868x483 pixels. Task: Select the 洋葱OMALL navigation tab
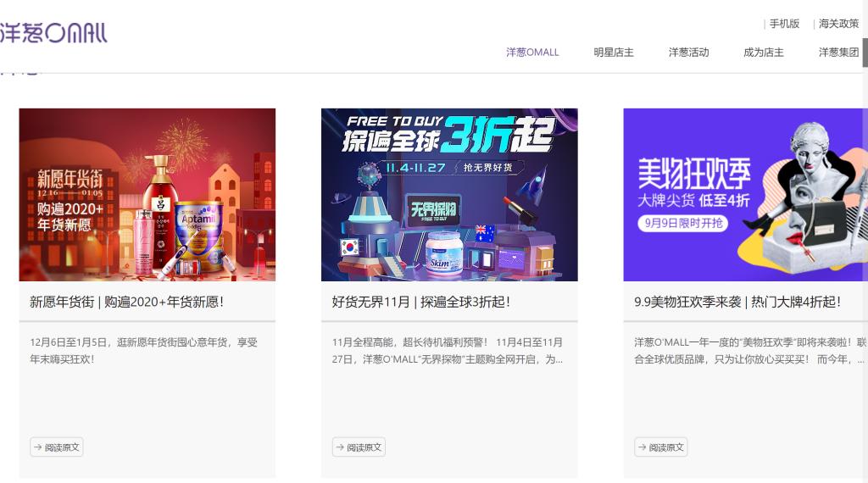(x=532, y=53)
